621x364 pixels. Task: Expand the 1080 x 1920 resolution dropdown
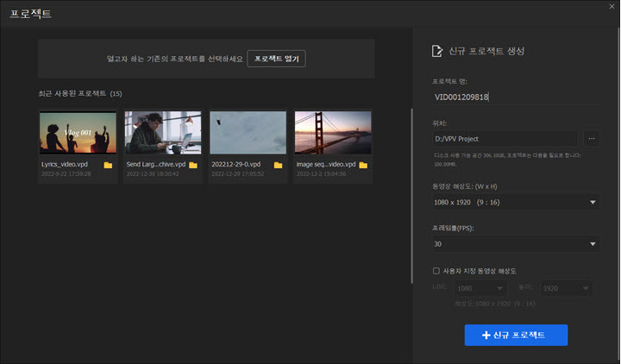pyautogui.click(x=516, y=202)
